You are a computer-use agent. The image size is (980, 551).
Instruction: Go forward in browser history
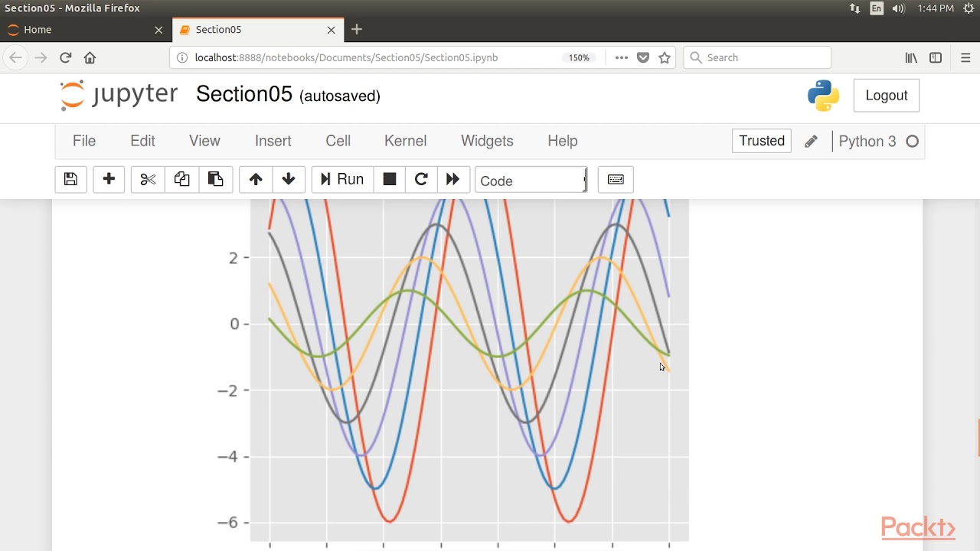pos(41,57)
